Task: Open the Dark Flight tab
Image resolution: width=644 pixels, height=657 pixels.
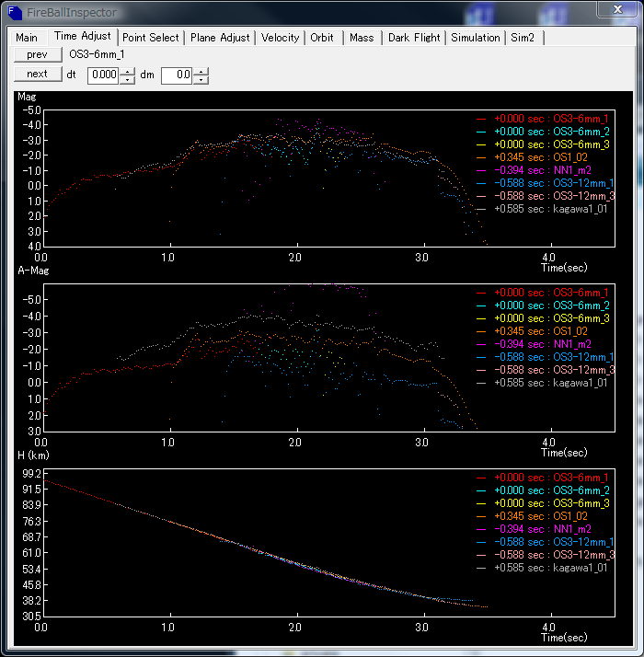Action: tap(414, 38)
